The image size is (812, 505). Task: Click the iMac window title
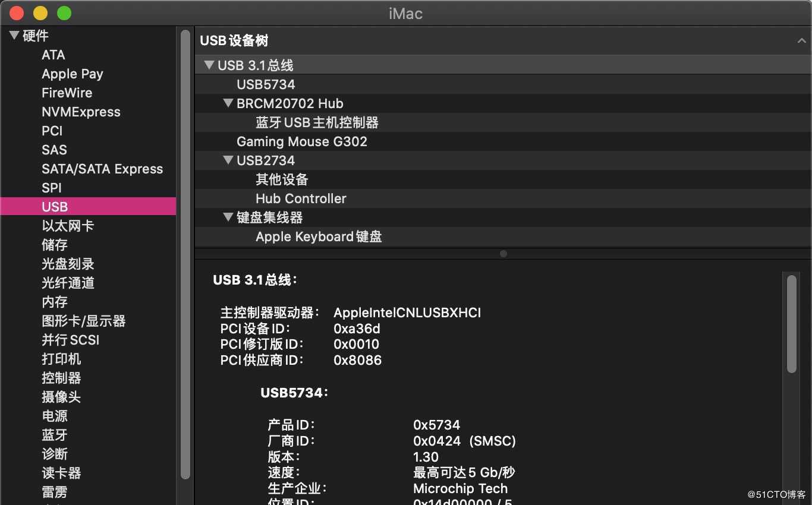coord(405,14)
